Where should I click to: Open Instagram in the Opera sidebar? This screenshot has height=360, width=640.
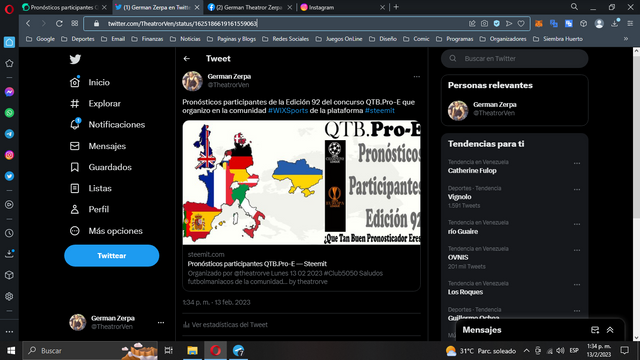click(9, 155)
